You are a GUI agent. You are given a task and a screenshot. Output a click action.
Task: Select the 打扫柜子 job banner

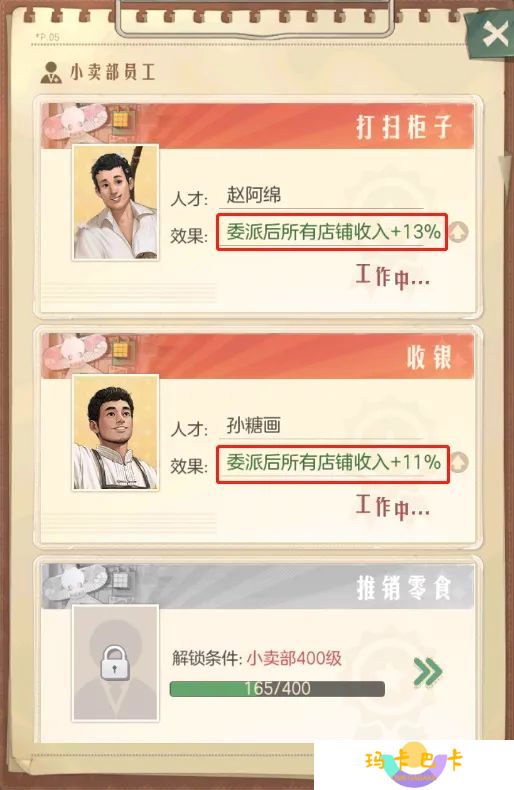click(x=258, y=125)
